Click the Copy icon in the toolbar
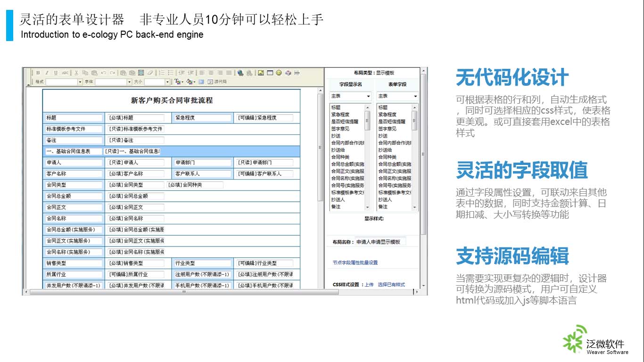This screenshot has height=362, width=644. [85, 73]
